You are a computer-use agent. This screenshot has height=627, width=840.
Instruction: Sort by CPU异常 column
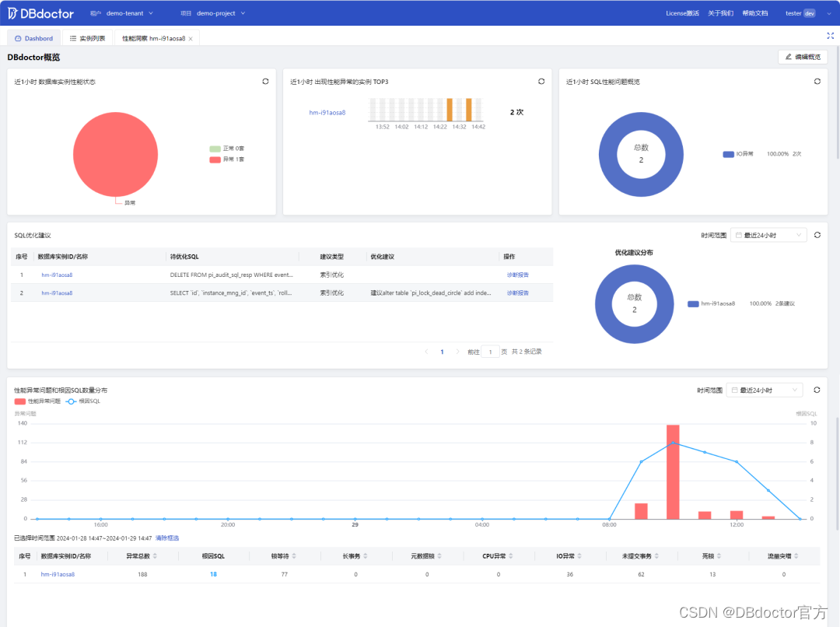tap(510, 556)
